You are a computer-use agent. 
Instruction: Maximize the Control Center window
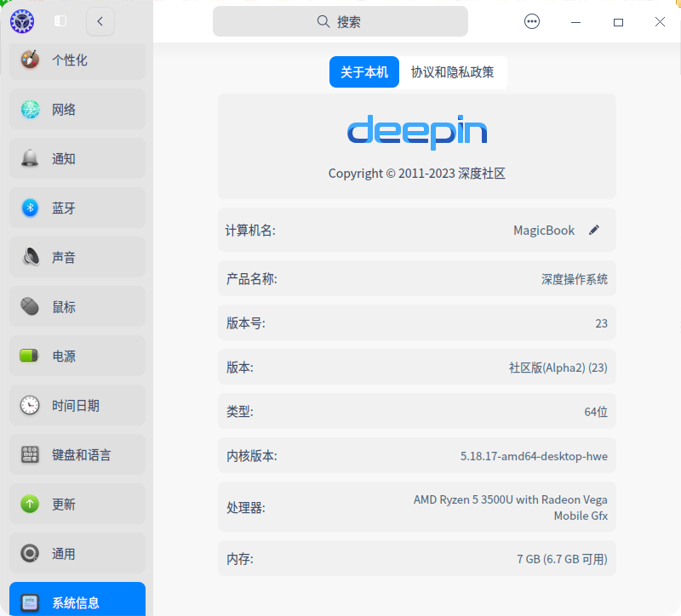618,22
